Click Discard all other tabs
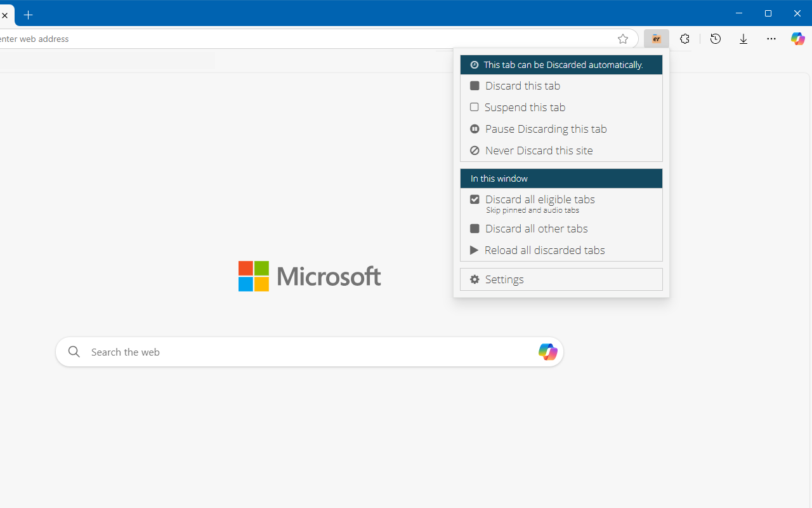 click(561, 229)
